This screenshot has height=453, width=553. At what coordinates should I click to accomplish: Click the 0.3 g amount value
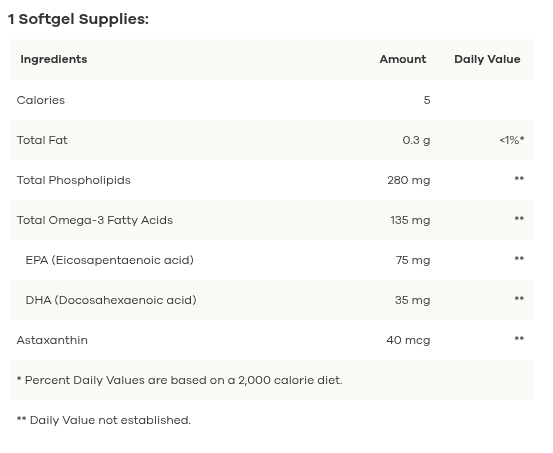(x=416, y=140)
